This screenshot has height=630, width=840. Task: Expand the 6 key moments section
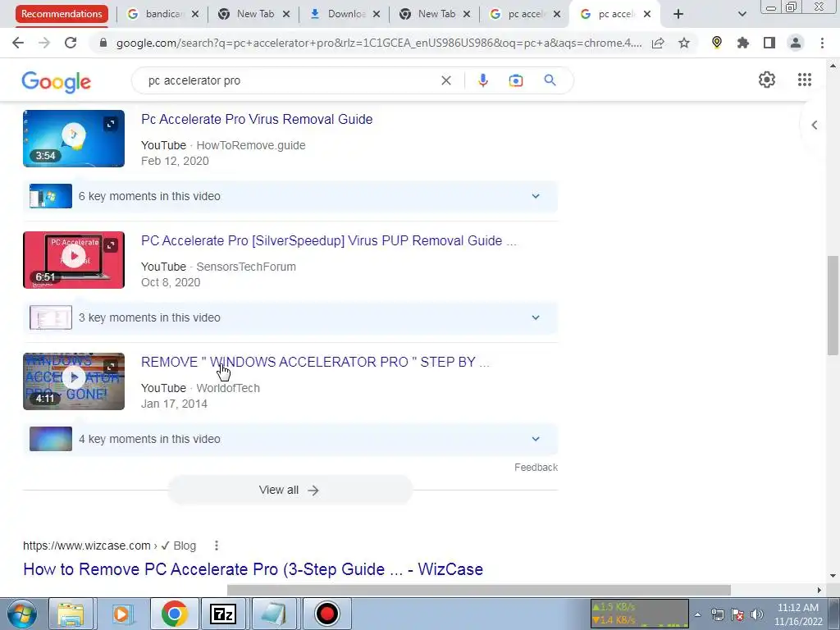[290, 196]
